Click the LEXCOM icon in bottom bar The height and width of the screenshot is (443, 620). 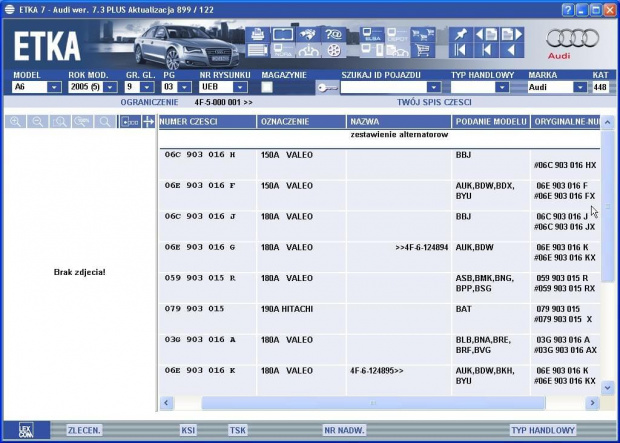[x=26, y=429]
